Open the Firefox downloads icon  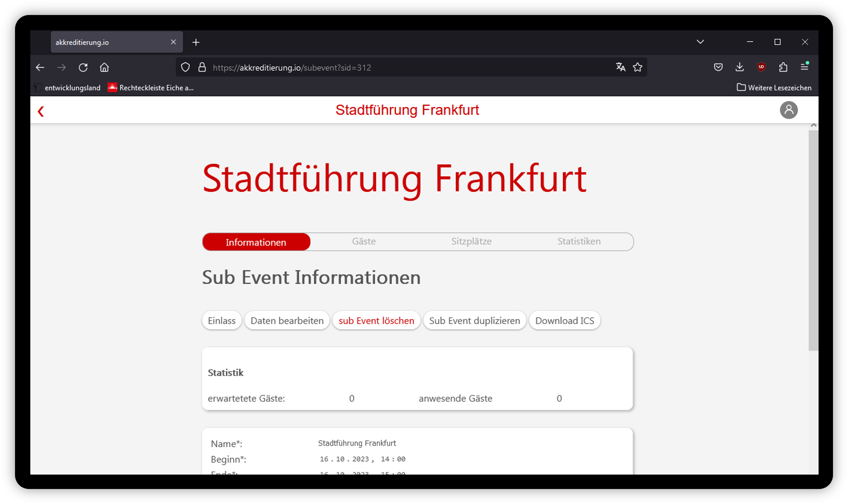[739, 67]
